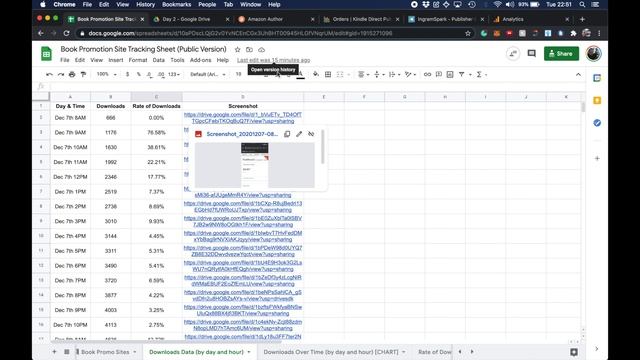
Task: Decrease decimal places in toolbar
Action: (x=149, y=75)
